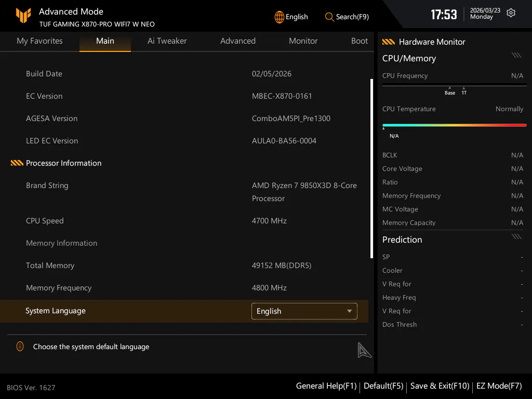Click ComboAM5PI_Pre1300 value
This screenshot has width=532, height=399.
291,119
